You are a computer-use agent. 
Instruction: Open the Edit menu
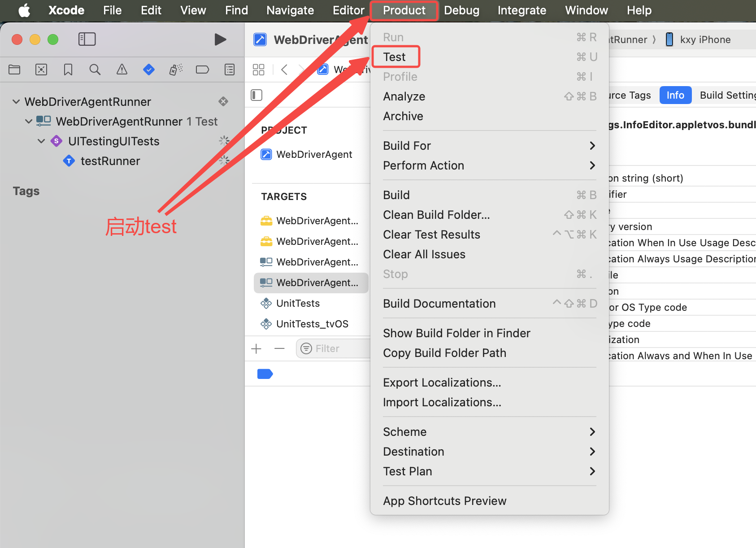(151, 10)
